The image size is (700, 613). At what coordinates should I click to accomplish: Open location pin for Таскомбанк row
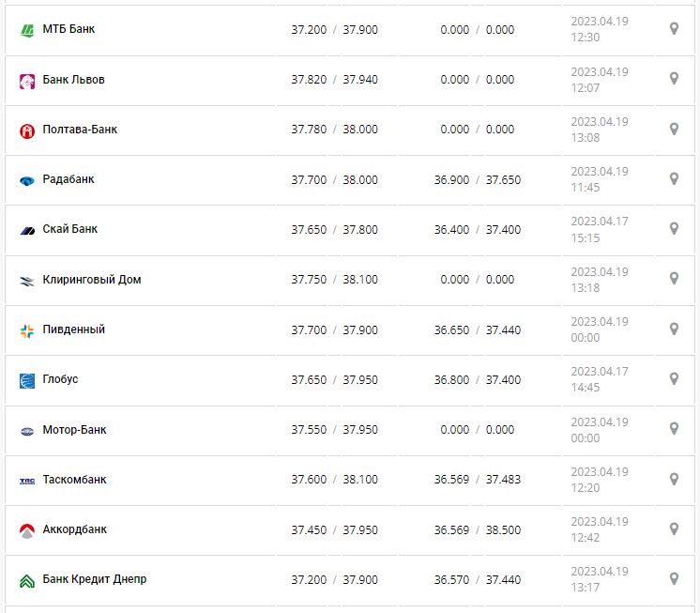tap(674, 480)
